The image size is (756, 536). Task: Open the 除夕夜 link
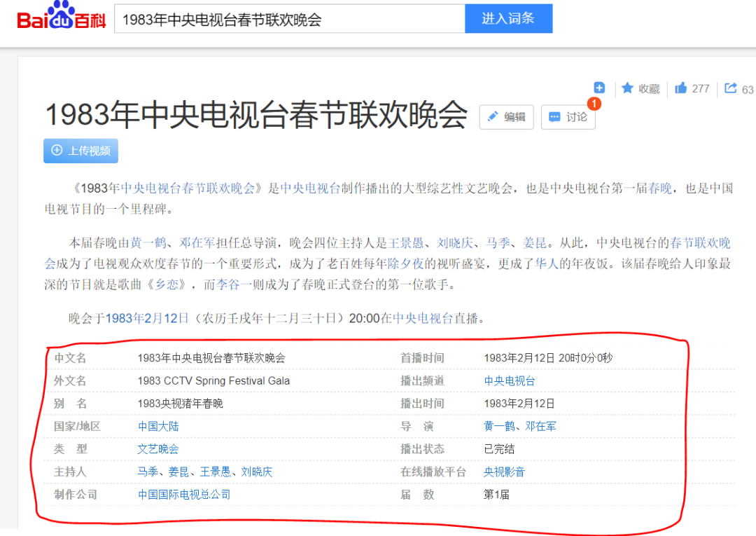[405, 264]
